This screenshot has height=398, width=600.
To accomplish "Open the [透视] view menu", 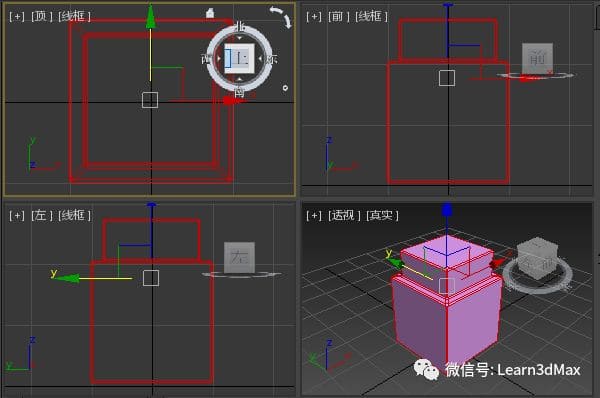I will click(x=344, y=215).
